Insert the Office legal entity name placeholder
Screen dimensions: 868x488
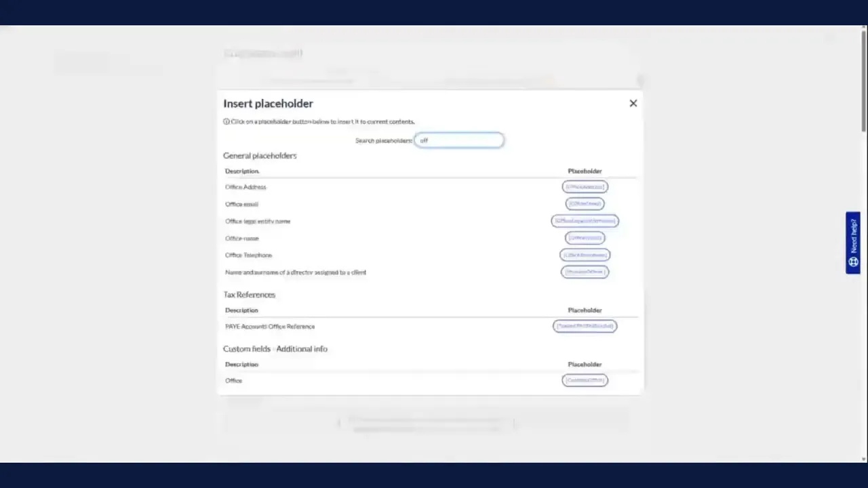pyautogui.click(x=585, y=220)
